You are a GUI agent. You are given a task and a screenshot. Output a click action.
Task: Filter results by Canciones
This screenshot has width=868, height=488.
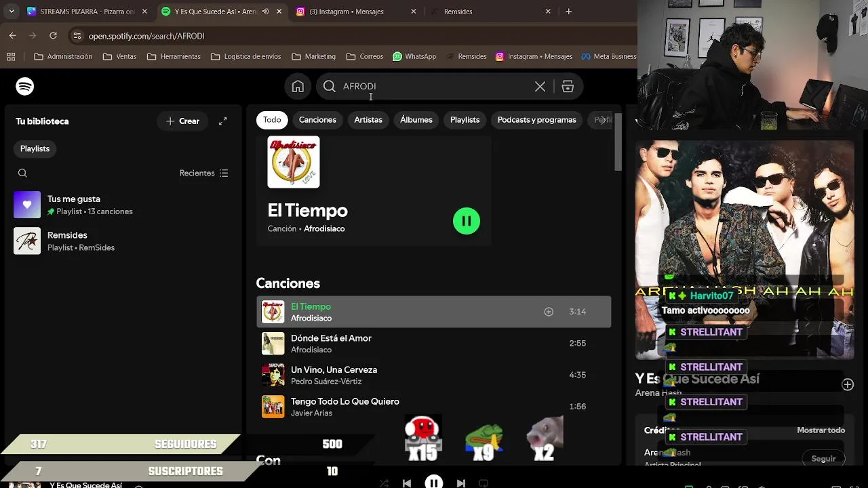click(317, 120)
